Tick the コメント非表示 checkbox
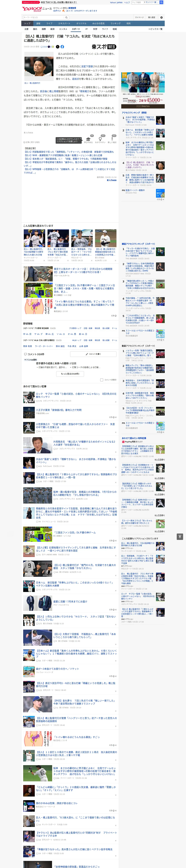Viewport: 186px width, 868px height. click(102, 380)
